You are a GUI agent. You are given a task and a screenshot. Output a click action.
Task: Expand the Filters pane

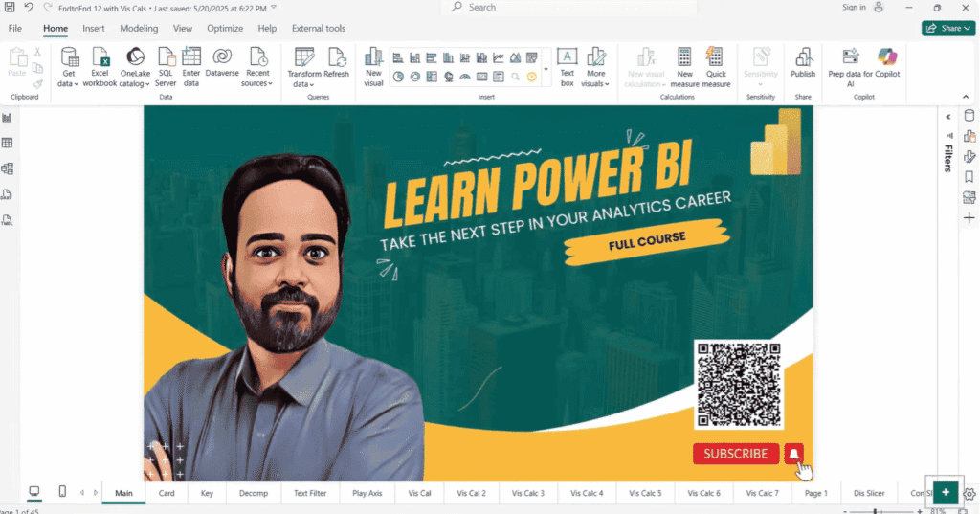(948, 117)
